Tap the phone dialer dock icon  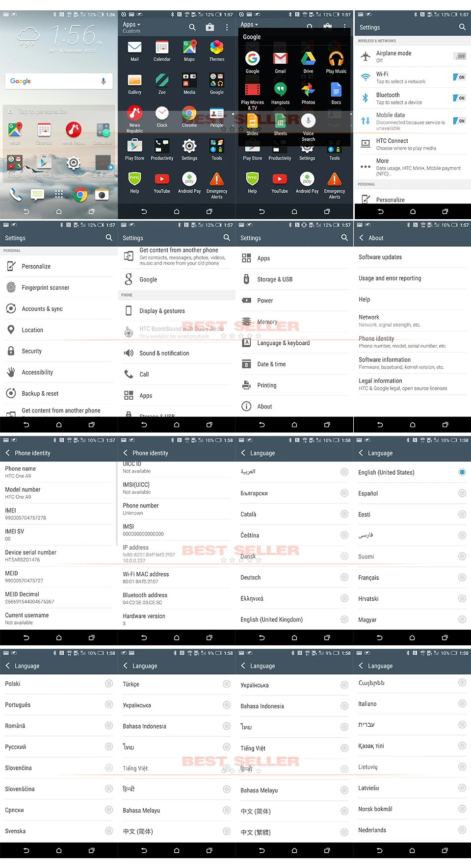click(16, 195)
